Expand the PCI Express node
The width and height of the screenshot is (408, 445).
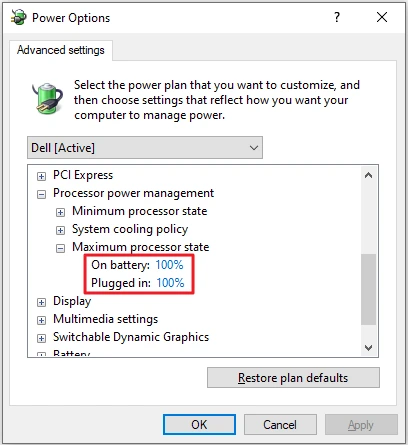pyautogui.click(x=41, y=176)
